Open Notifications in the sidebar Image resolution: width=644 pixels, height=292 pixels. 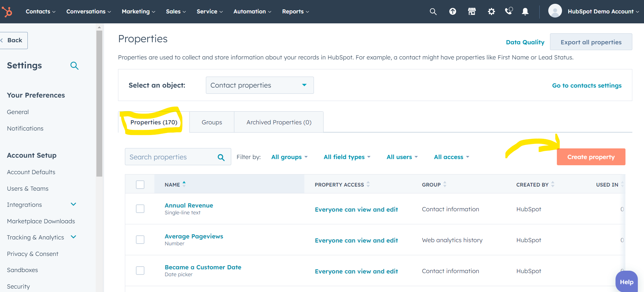tap(25, 128)
